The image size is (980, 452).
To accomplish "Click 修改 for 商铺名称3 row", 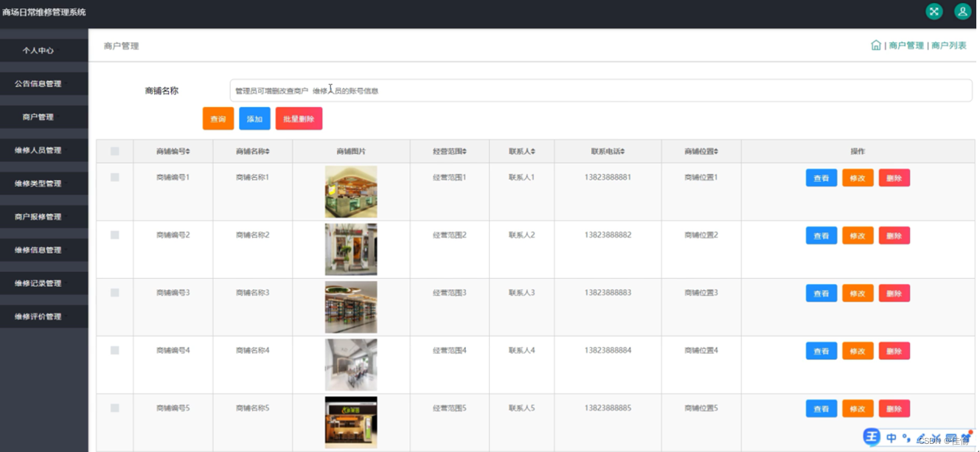I will pyautogui.click(x=858, y=293).
